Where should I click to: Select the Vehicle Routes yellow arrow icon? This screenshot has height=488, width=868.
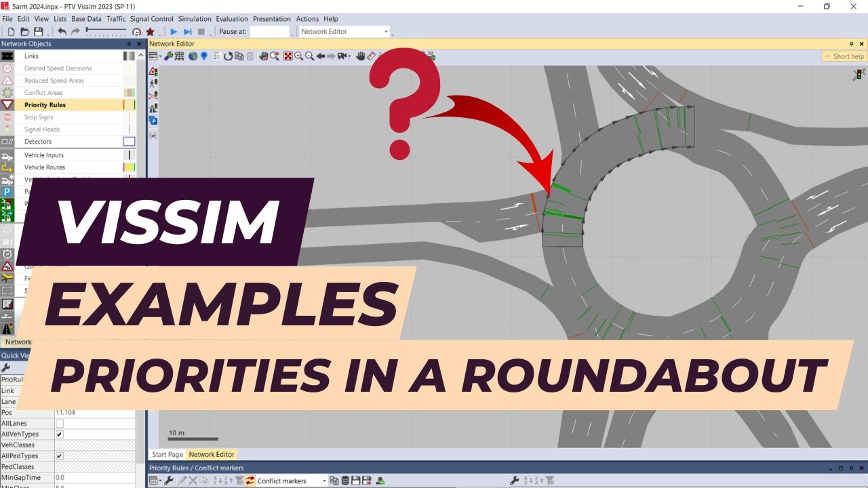[x=7, y=167]
